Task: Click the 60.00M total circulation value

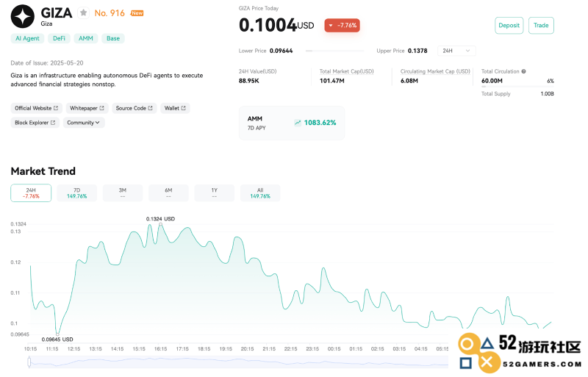Action: [492, 81]
